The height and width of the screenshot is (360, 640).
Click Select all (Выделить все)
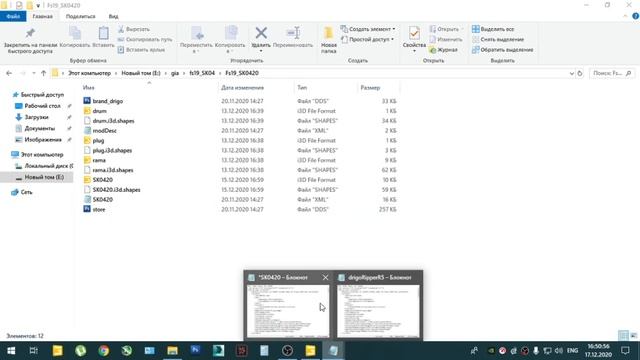(493, 29)
